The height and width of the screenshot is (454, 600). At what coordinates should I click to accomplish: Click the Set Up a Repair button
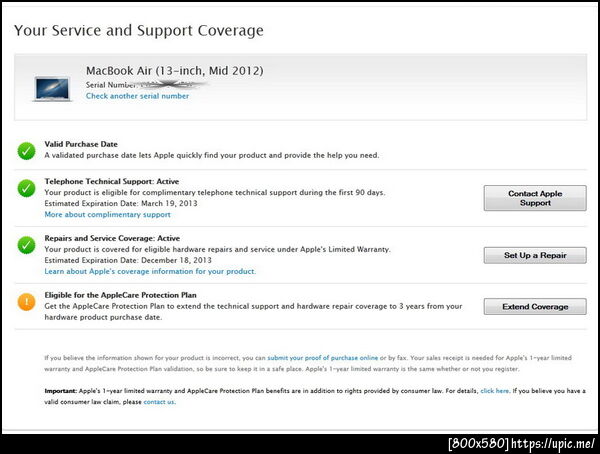tap(535, 255)
